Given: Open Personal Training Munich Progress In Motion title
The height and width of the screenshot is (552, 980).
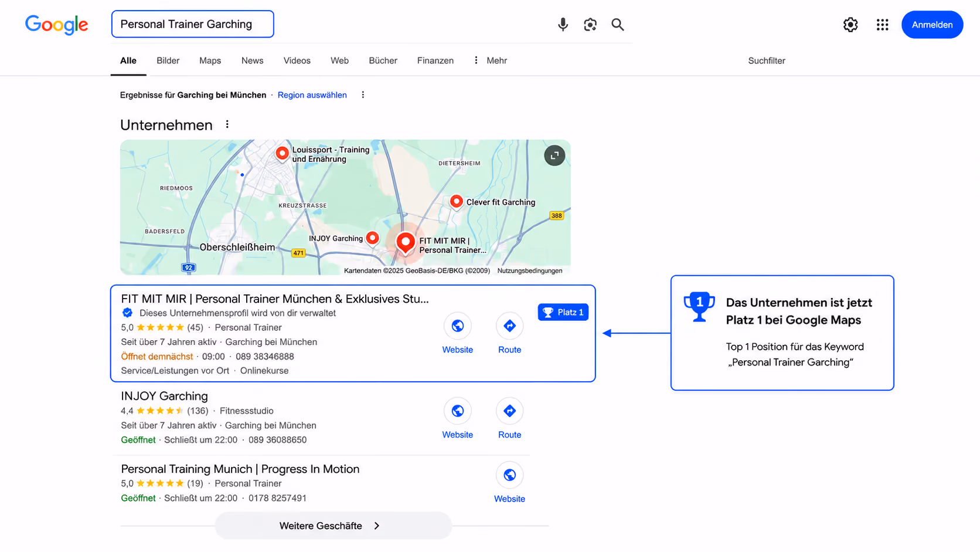Looking at the screenshot, I should click(x=240, y=469).
